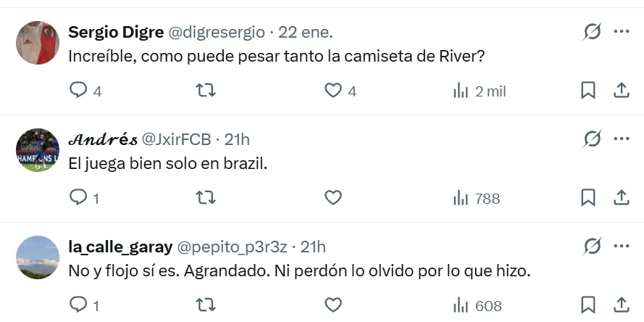Image resolution: width=644 pixels, height=322 pixels.
Task: Retweet Andrés's tweet
Action: tap(206, 198)
